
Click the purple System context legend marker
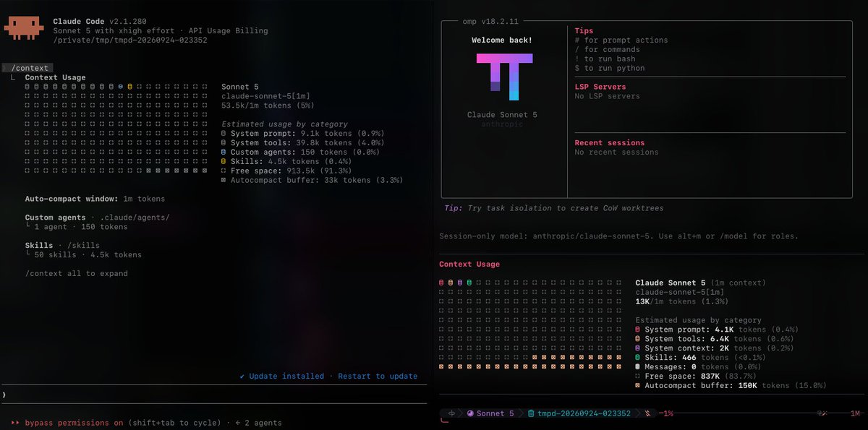(x=637, y=348)
